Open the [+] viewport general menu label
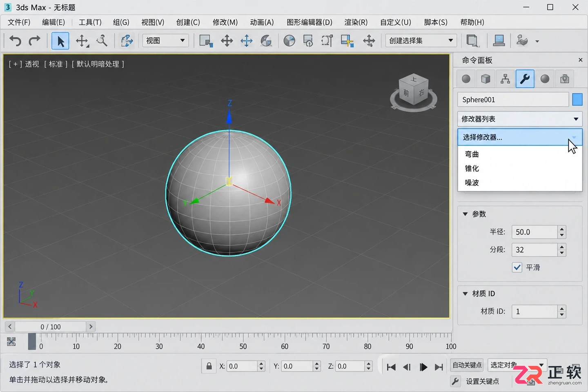Image resolution: width=588 pixels, height=392 pixels. pos(16,64)
